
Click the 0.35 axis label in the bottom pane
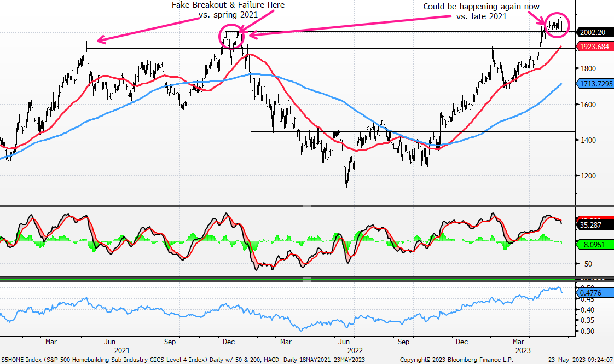587,321
